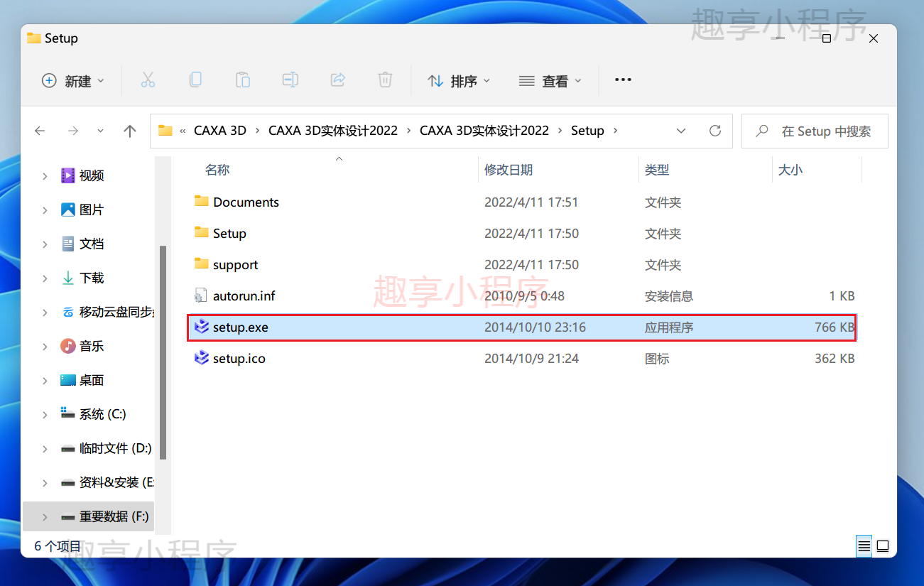
Task: Select 系统 (C:) in navigation pane
Action: (103, 414)
